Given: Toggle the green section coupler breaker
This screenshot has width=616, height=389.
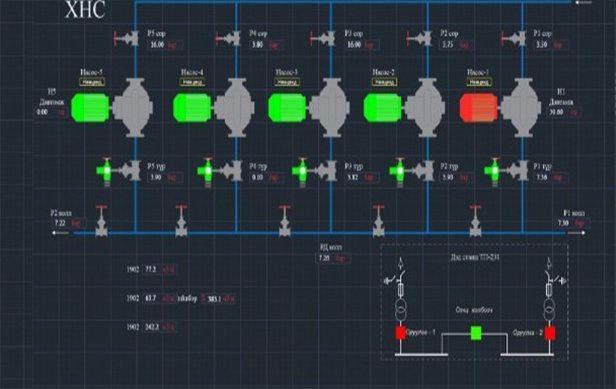Looking at the screenshot, I should click(x=476, y=333).
